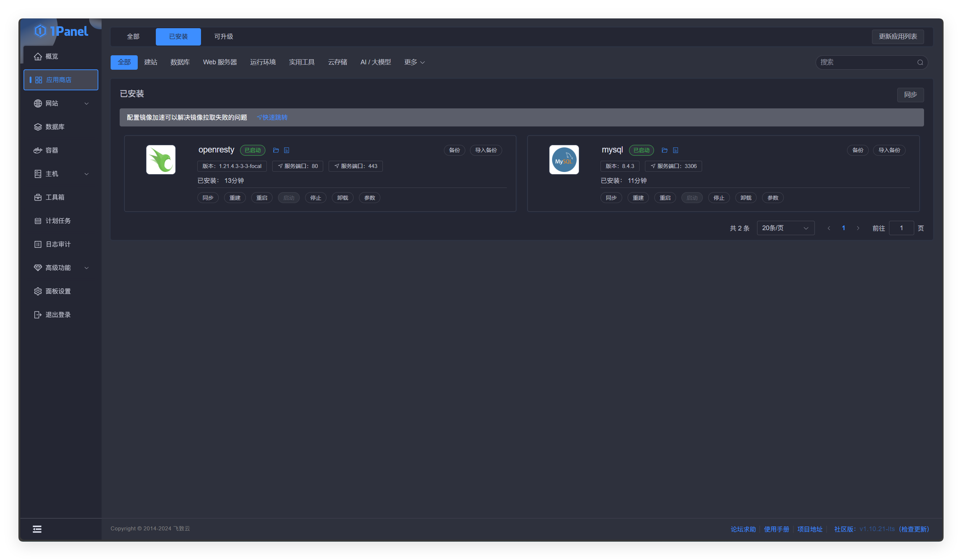Viewport: 962px width, 560px height.
Task: Click mysql 停止 button
Action: coord(719,198)
